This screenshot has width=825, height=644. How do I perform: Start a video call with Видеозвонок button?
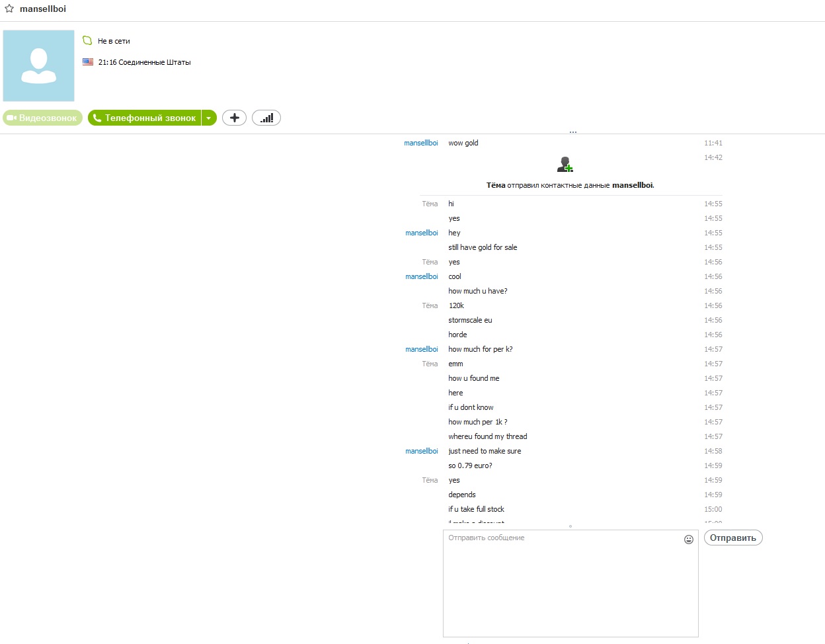pos(43,118)
